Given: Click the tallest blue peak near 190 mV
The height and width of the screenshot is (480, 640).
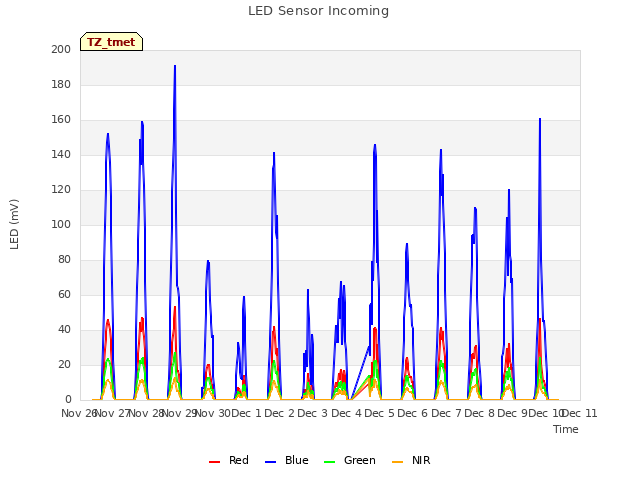Looking at the screenshot, I should 175,66.
